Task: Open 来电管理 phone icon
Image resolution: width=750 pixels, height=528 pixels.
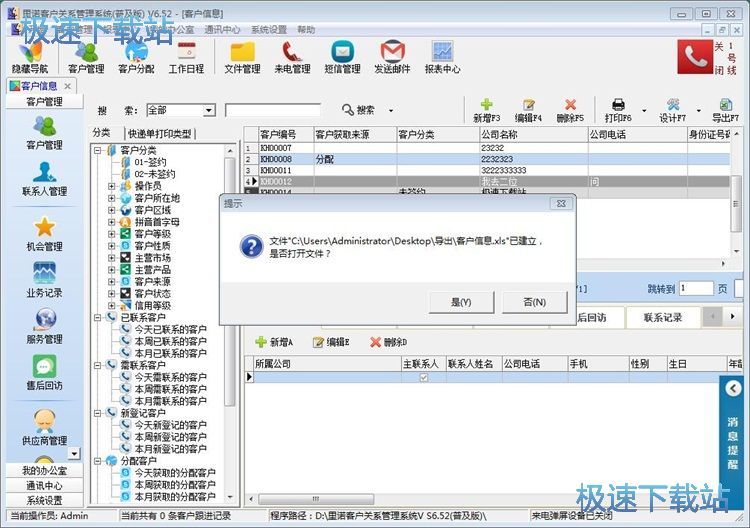Action: [292, 58]
